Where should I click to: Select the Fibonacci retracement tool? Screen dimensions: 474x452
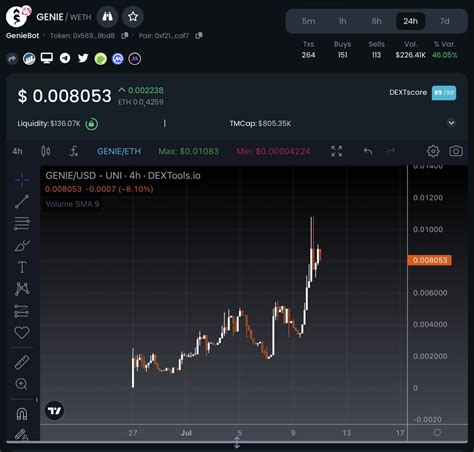coord(22,223)
